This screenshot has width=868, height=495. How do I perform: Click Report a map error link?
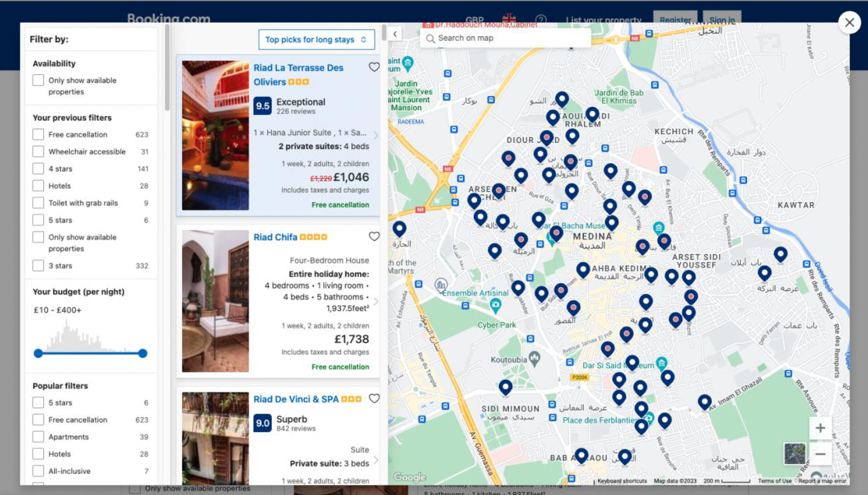coord(822,481)
